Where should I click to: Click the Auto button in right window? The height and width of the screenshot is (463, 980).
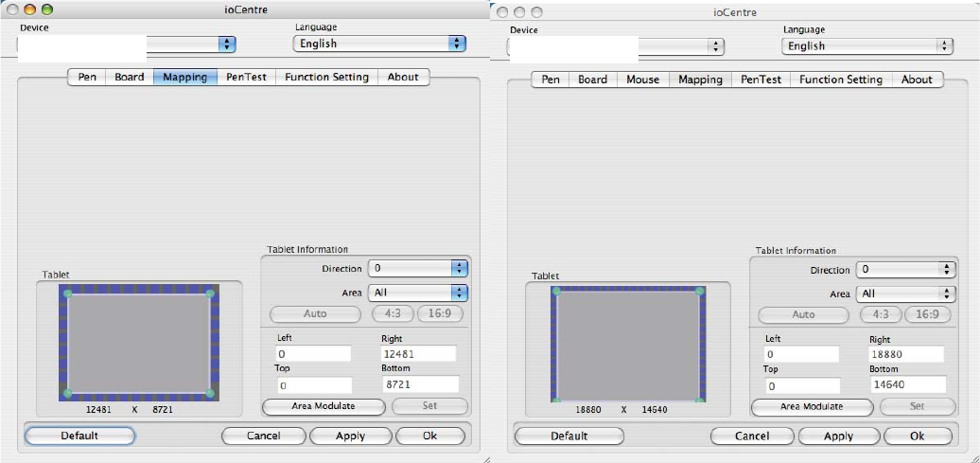tap(804, 314)
